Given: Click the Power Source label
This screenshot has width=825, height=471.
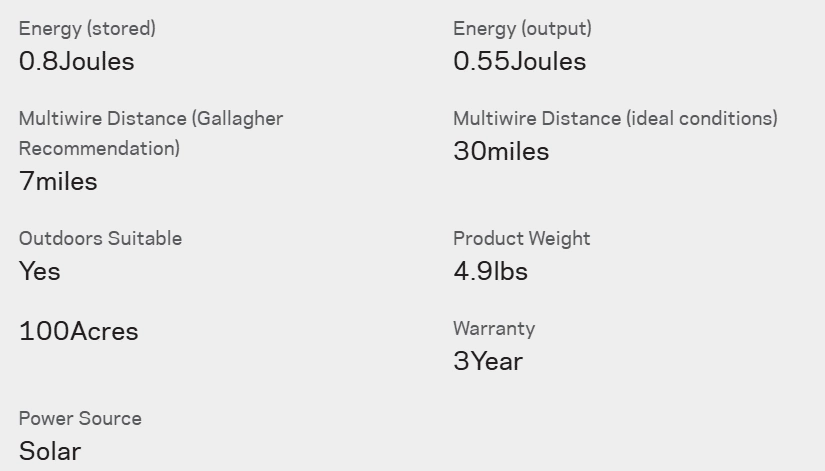Looking at the screenshot, I should pyautogui.click(x=81, y=418).
